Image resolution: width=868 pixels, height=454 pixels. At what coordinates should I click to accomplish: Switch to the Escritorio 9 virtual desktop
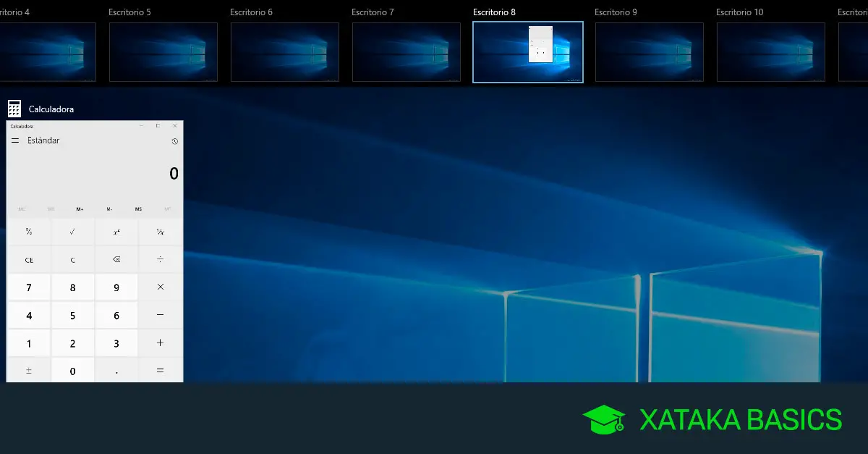point(650,51)
